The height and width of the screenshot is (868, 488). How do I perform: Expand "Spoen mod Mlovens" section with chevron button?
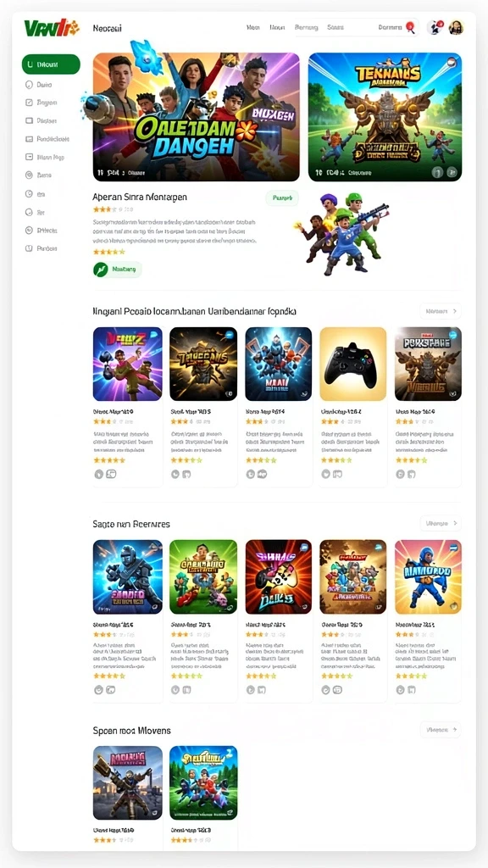pos(441,730)
